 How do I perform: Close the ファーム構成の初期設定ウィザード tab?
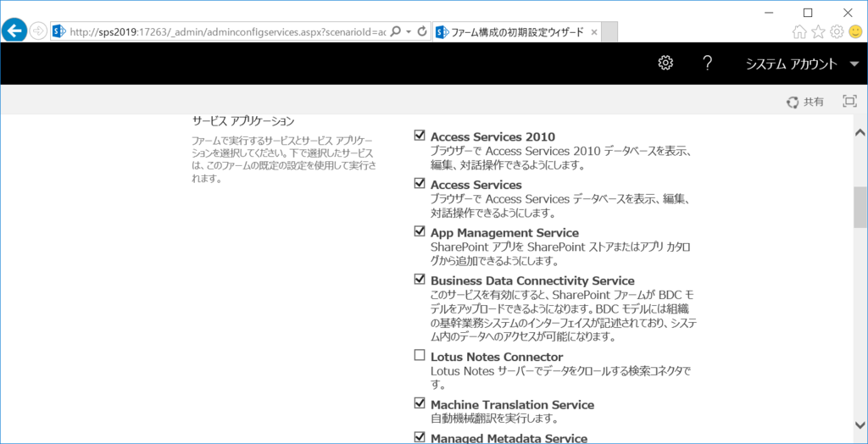tap(594, 32)
